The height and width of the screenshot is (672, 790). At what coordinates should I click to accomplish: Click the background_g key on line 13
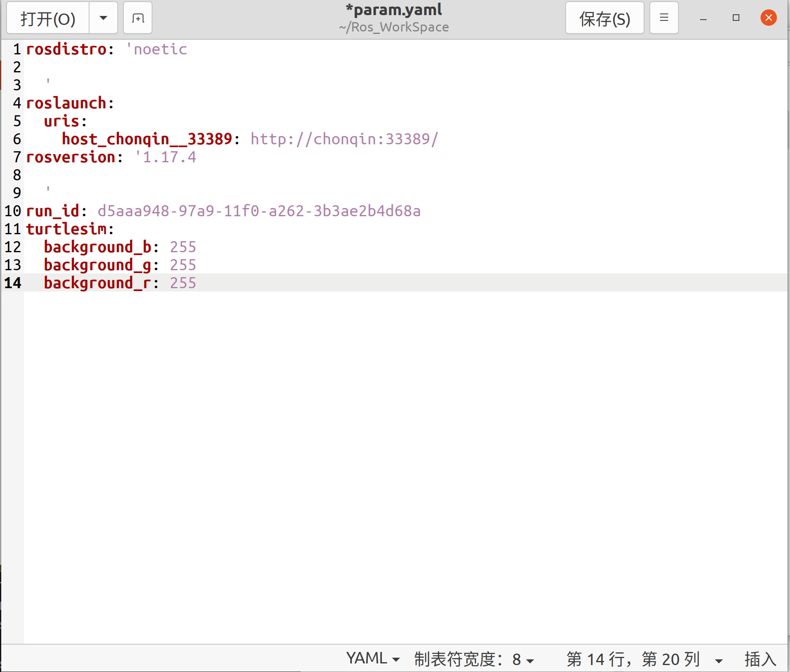(97, 264)
